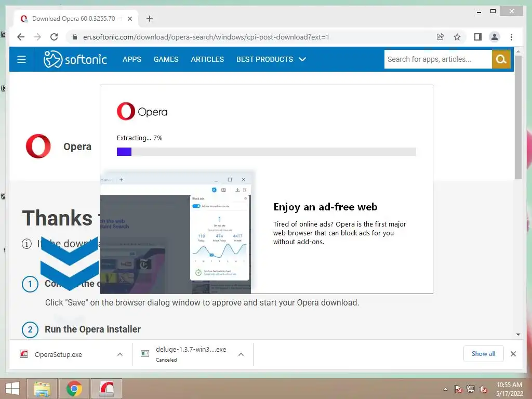Expand the OperaSetup.exe options chevron

pyautogui.click(x=120, y=354)
